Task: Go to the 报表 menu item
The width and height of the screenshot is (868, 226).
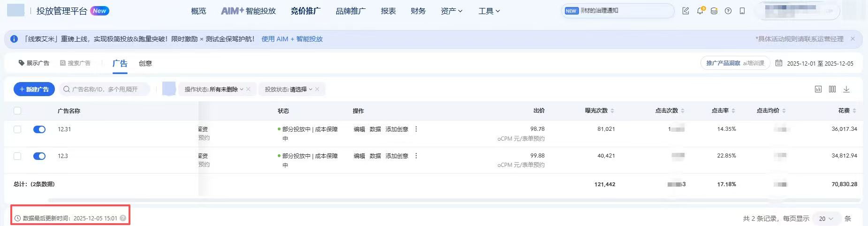Action: click(388, 11)
